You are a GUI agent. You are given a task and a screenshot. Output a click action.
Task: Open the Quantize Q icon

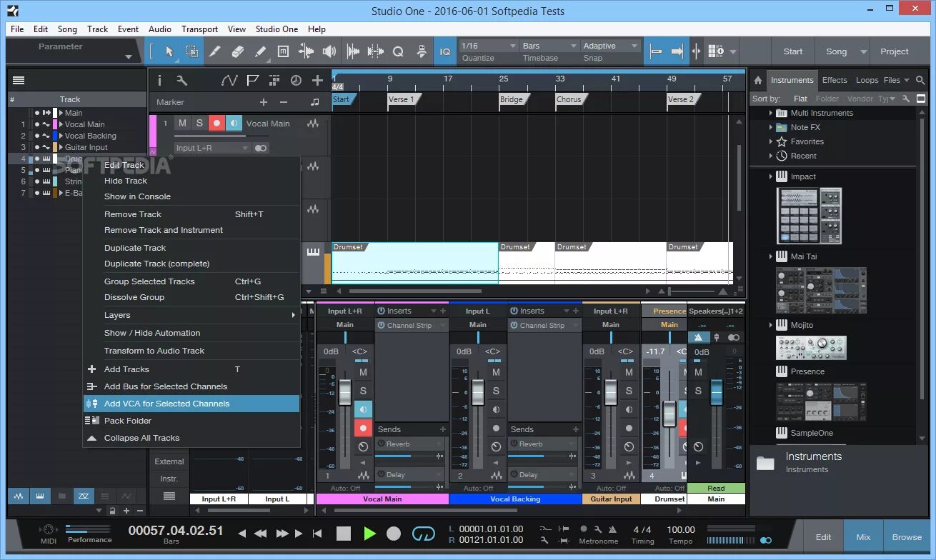398,51
